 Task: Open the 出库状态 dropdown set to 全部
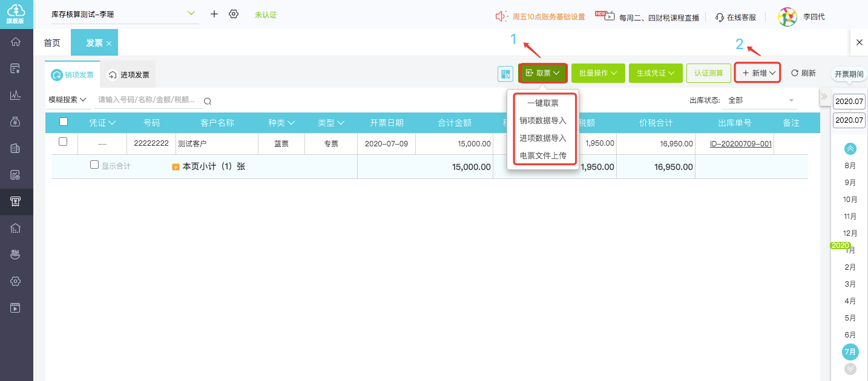(761, 100)
